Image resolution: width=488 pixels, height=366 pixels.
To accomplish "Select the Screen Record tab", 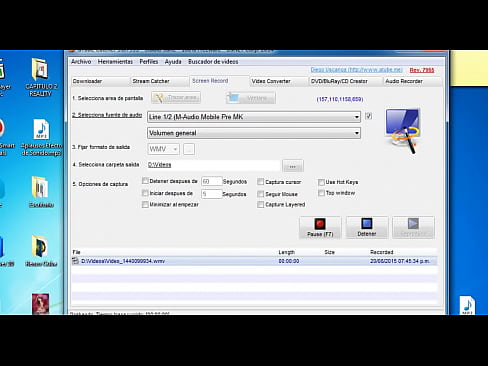I will (219, 81).
